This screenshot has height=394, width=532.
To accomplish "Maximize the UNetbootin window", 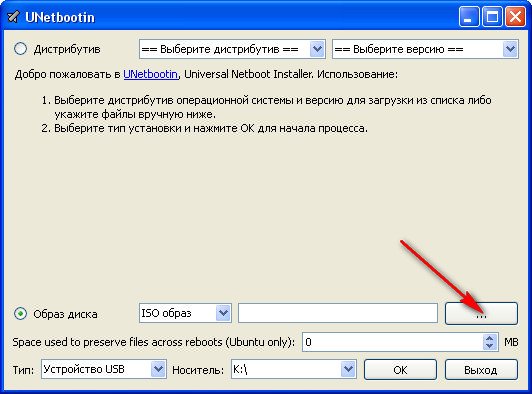I will point(492,17).
